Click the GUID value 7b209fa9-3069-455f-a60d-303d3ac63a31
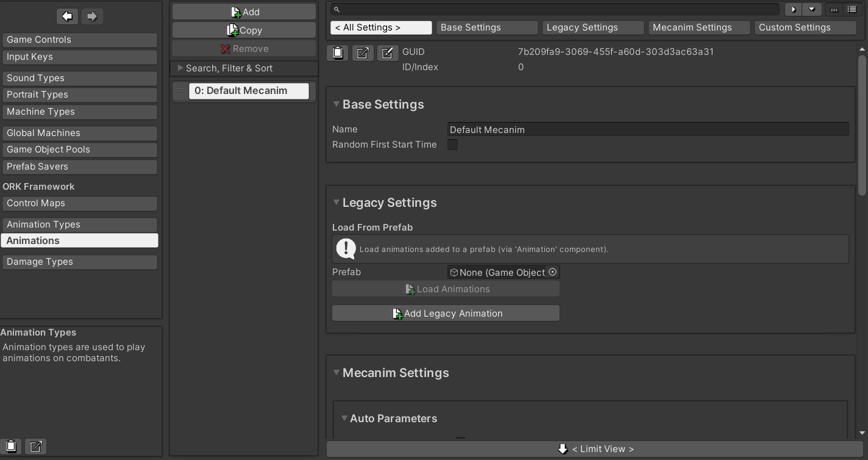The width and height of the screenshot is (868, 460). click(x=616, y=52)
